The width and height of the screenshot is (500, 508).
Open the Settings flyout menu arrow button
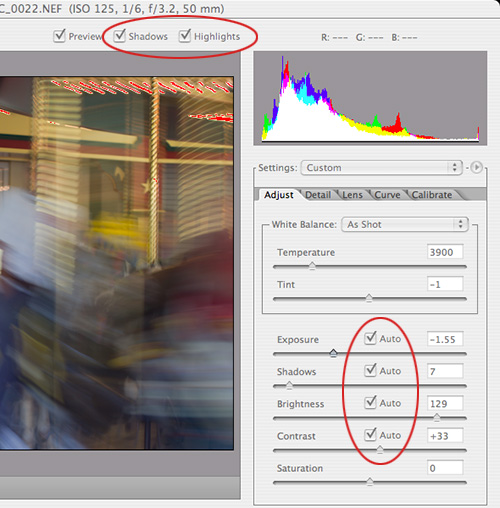click(x=477, y=167)
